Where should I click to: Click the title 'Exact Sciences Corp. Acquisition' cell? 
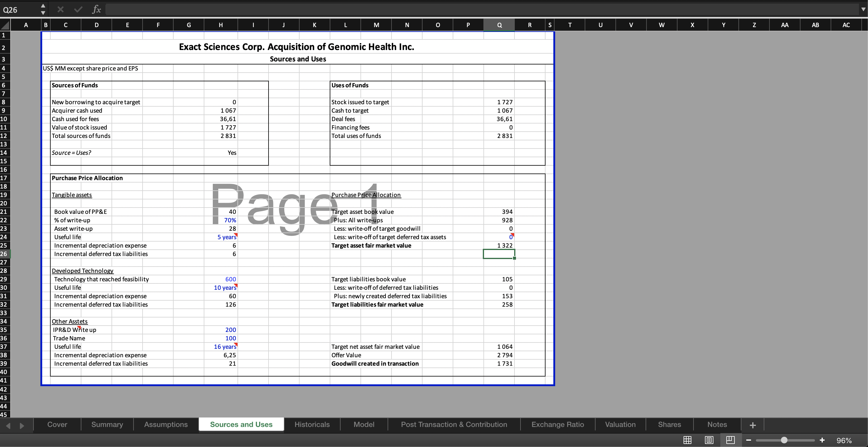[x=297, y=47]
